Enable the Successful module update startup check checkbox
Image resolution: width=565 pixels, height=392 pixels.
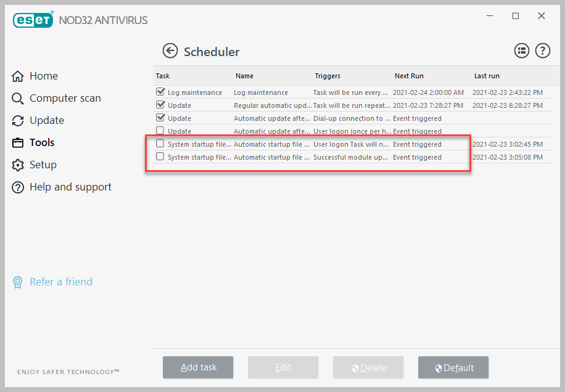coord(160,157)
